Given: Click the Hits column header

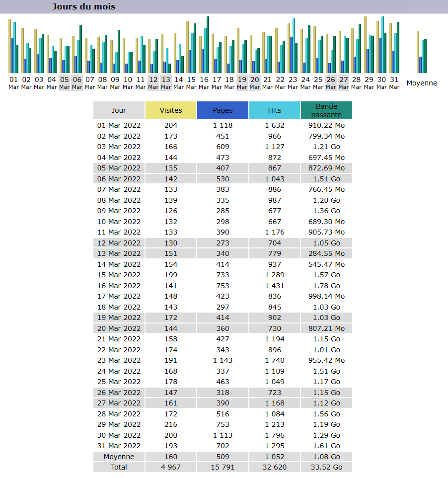Looking at the screenshot, I should click(x=274, y=110).
